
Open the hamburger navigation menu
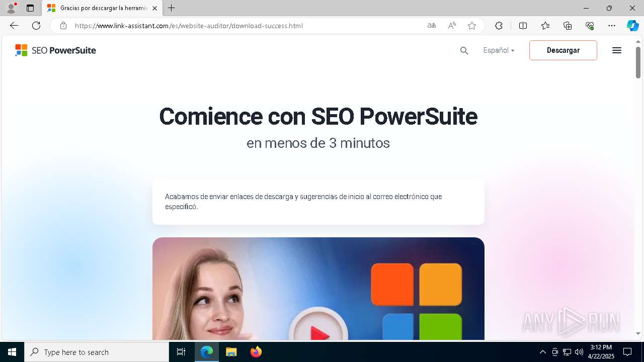coord(617,50)
